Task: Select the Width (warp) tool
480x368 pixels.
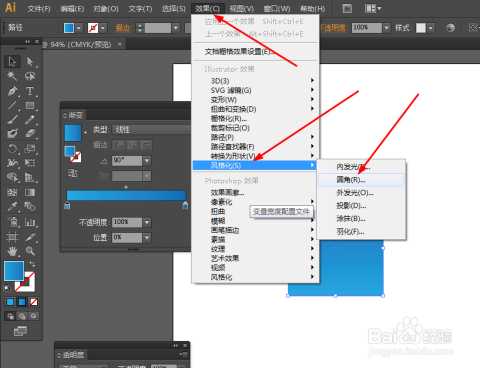Action: [x=12, y=163]
